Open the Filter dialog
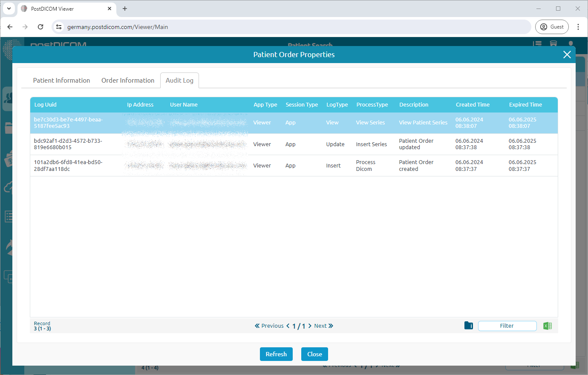The image size is (588, 375). [x=507, y=326]
